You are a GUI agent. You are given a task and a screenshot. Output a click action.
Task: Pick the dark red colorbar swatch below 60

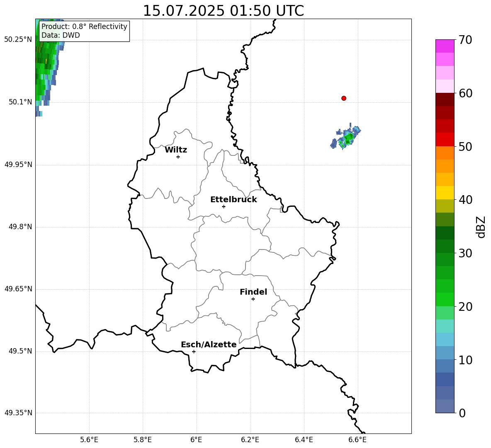(x=445, y=99)
